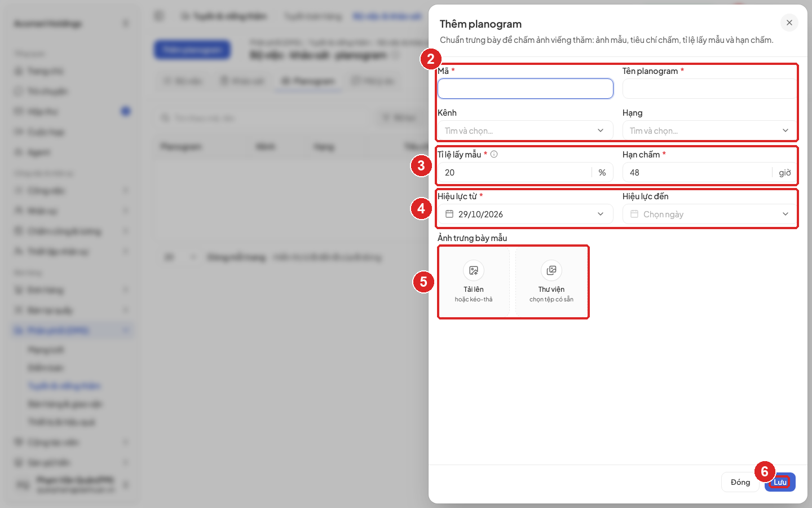Close the Thêm planogram dialog with X
The height and width of the screenshot is (508, 812).
789,23
